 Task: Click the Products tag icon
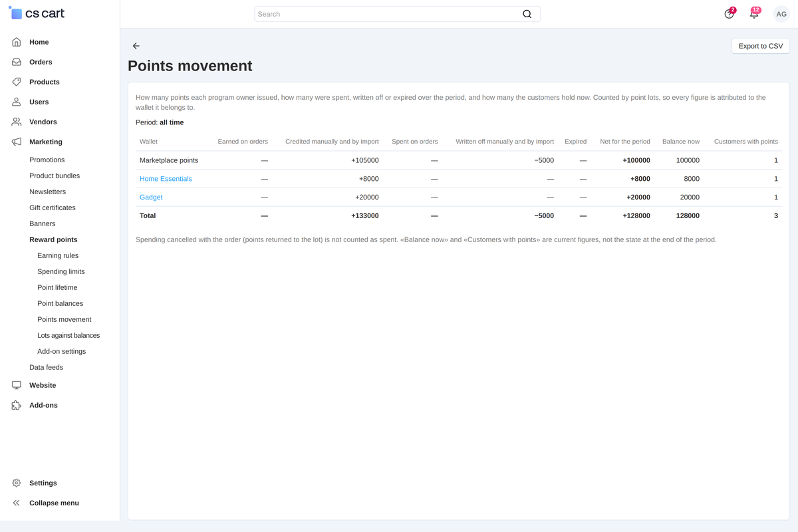click(17, 82)
